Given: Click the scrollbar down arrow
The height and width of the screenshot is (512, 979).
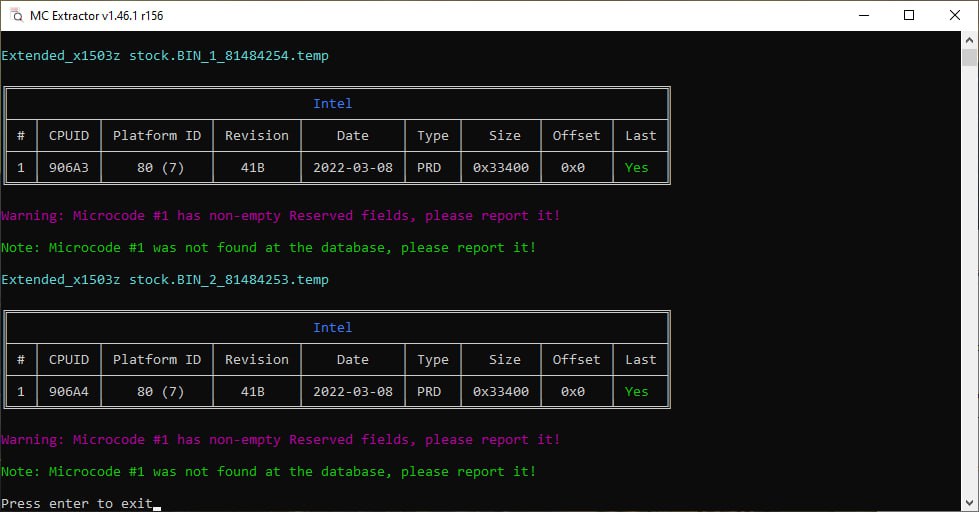Looking at the screenshot, I should (969, 503).
